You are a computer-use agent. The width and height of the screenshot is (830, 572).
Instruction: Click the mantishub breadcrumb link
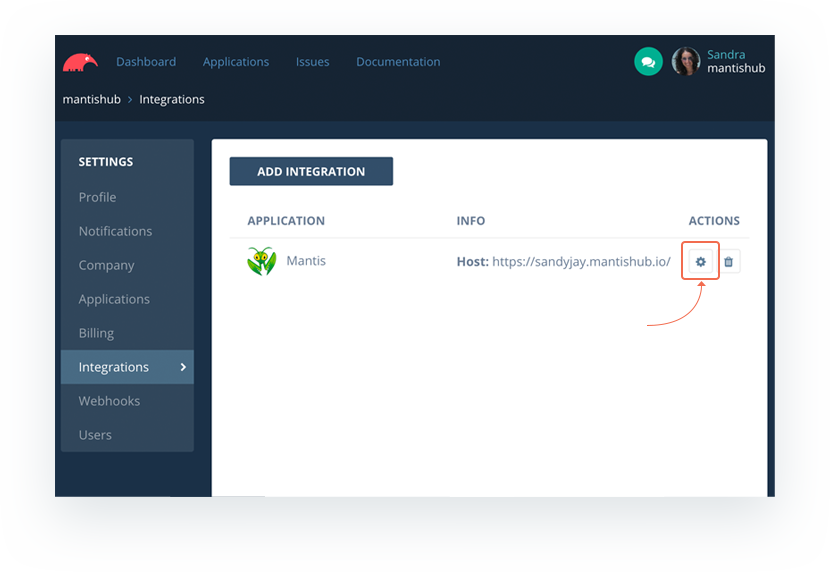92,99
